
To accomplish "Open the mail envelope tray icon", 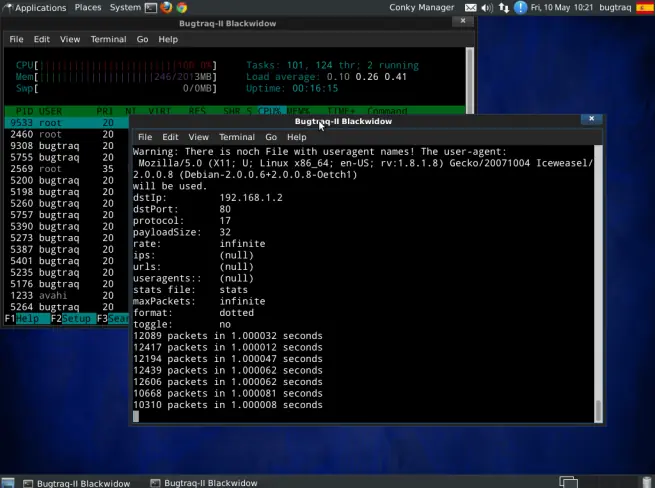I will pyautogui.click(x=470, y=8).
